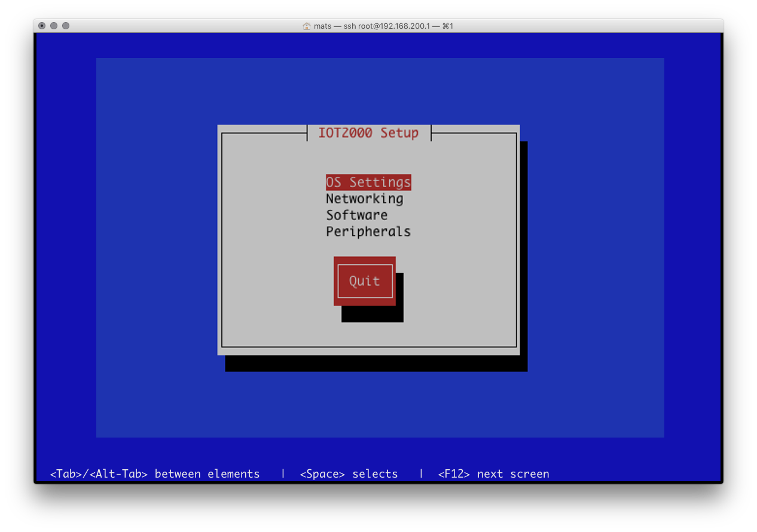Select the Peripherals menu entry
The image size is (757, 532).
[368, 231]
